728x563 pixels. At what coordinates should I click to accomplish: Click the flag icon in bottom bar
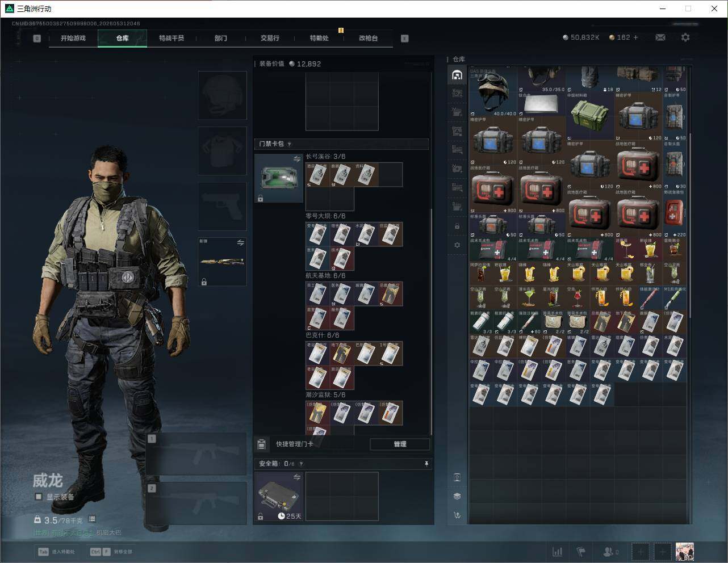click(581, 551)
